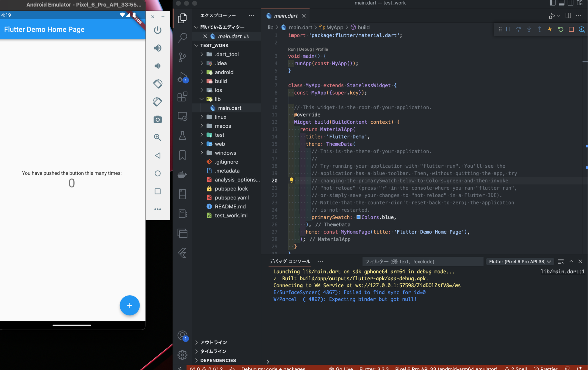Open lib/main.dart:1 console link
This screenshot has width=588, height=370.
tap(562, 271)
